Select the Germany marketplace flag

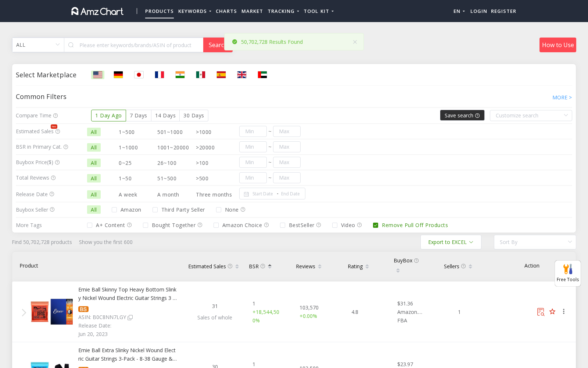118,75
